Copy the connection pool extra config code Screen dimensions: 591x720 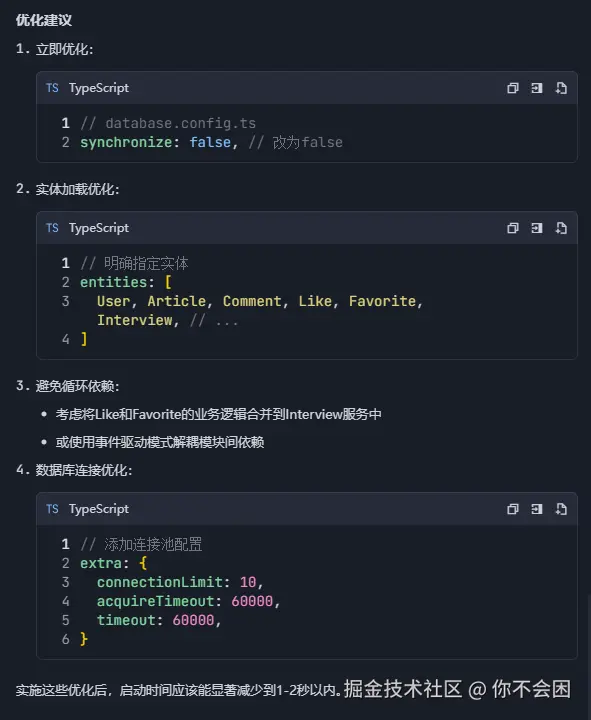512,509
